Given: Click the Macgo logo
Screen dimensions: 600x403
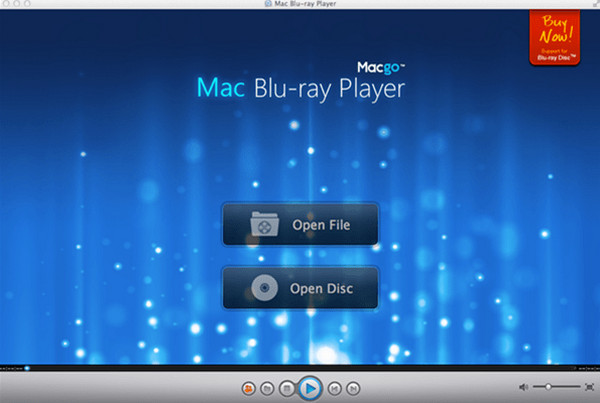Looking at the screenshot, I should coord(381,68).
